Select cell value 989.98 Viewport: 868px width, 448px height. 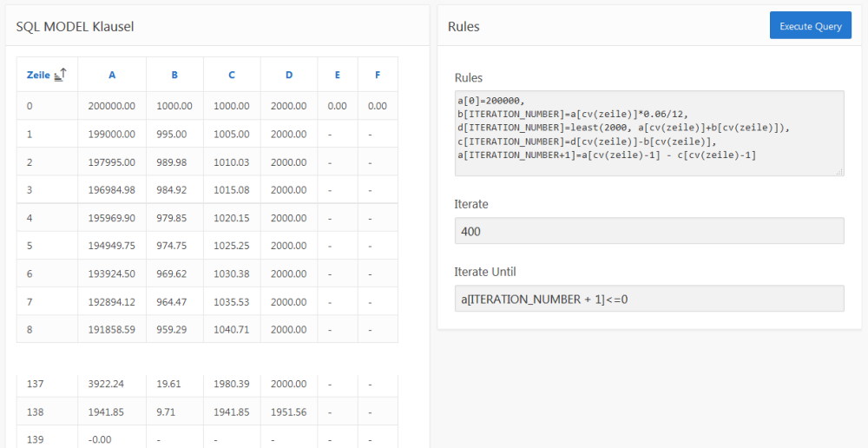[x=172, y=162]
